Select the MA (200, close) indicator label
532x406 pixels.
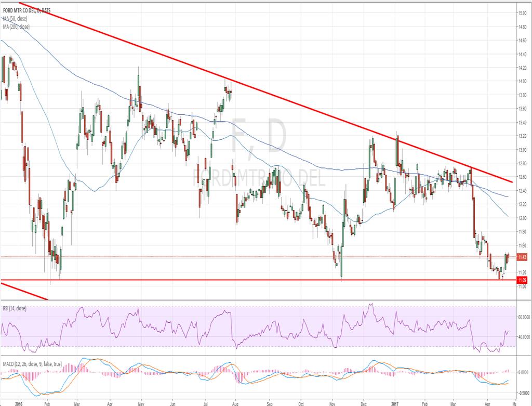(x=16, y=27)
